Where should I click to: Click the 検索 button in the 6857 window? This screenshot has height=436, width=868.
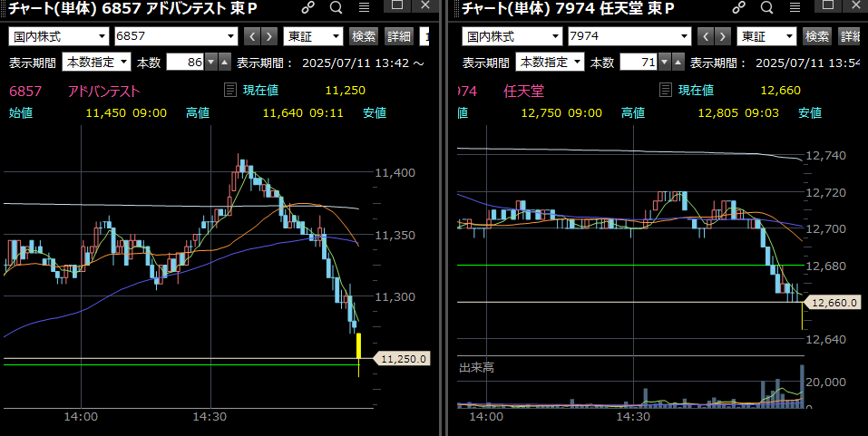click(x=365, y=37)
